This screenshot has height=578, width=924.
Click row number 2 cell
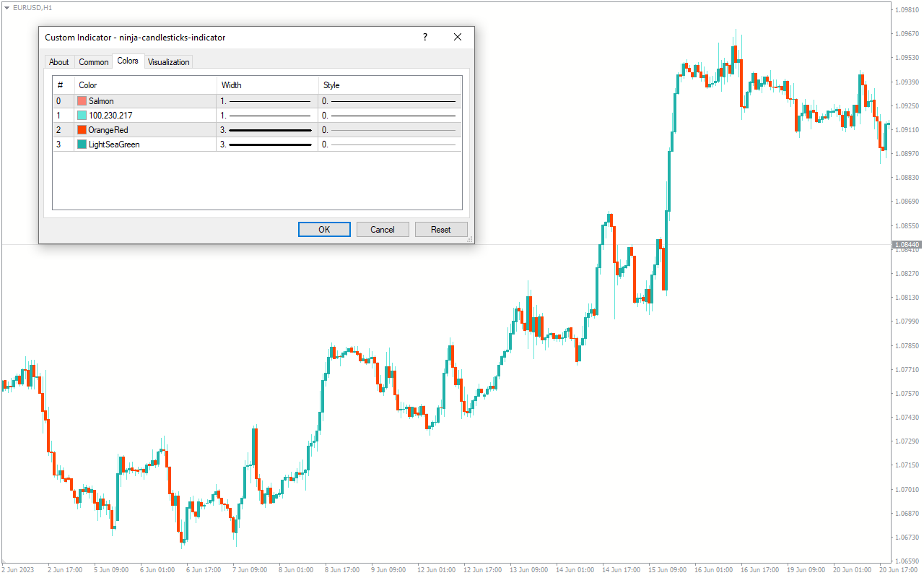64,130
